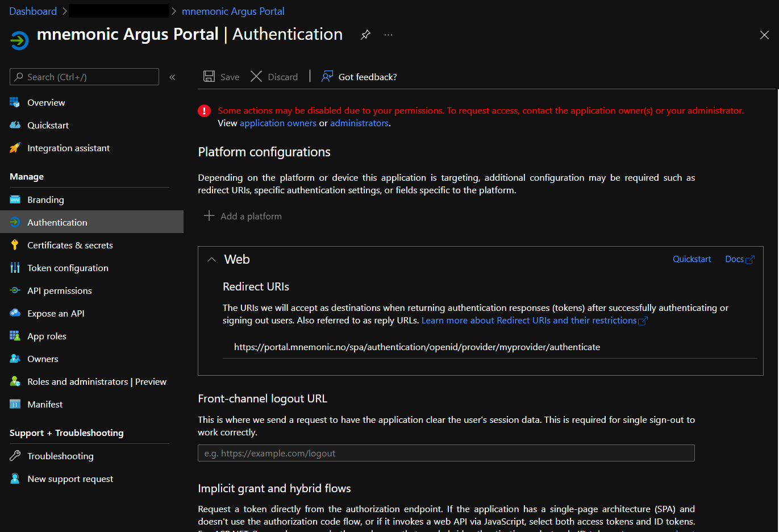This screenshot has height=532, width=779.
Task: Click the Platform configurations heading
Action: coord(264,152)
